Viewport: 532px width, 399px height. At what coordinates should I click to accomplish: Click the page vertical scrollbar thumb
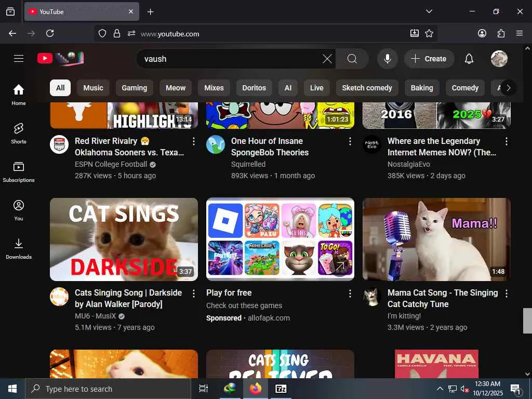(x=527, y=321)
